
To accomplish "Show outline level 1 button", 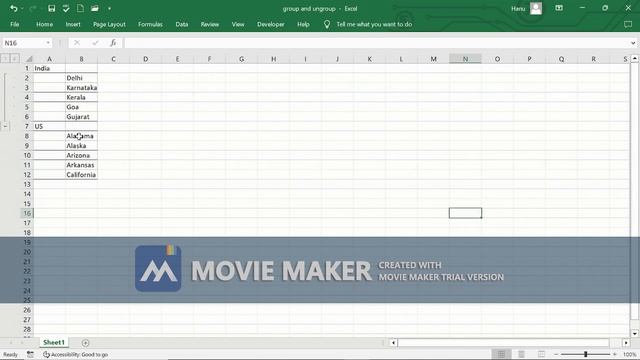I will tap(5, 59).
